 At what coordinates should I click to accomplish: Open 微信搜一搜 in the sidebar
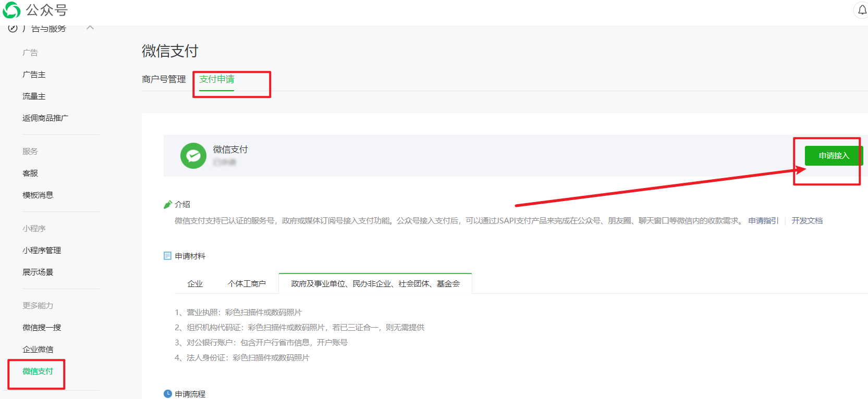click(42, 328)
